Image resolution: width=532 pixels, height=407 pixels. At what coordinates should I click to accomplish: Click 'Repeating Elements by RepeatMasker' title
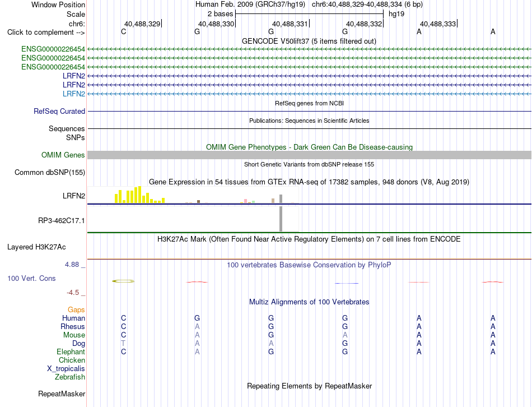(x=309, y=386)
